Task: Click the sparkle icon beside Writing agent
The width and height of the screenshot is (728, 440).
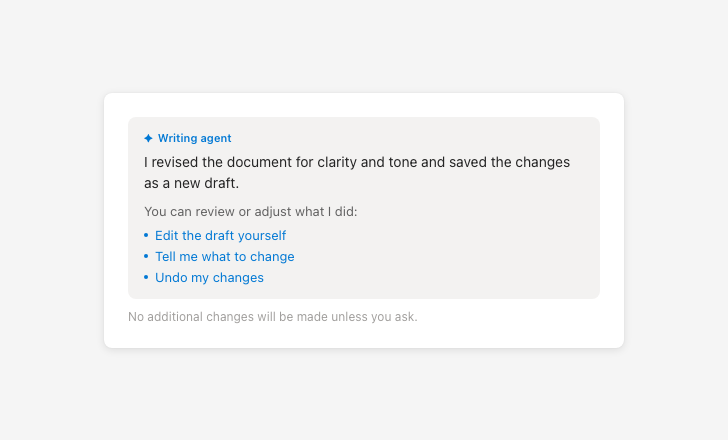Action: [148, 139]
